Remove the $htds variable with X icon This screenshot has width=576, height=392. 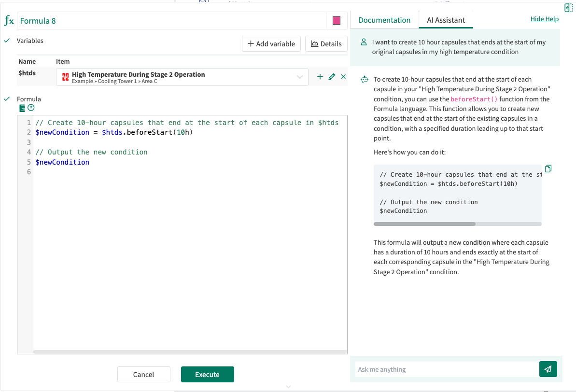[x=343, y=77]
